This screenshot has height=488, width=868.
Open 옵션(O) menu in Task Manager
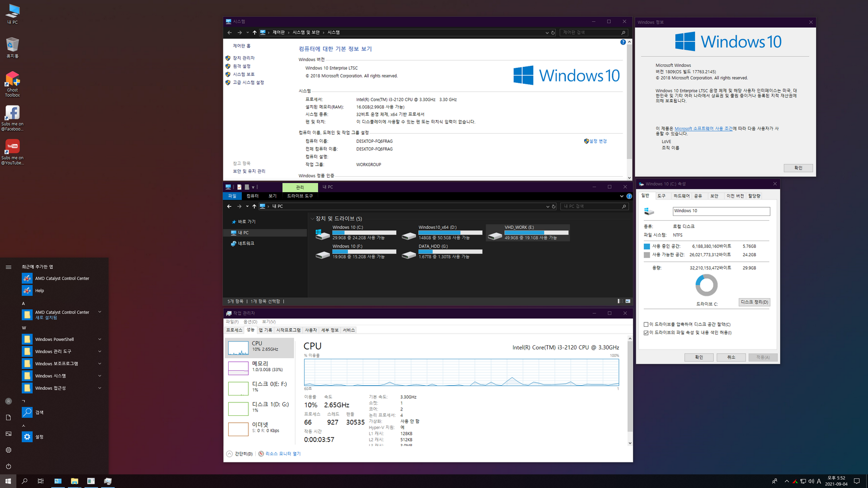pos(250,322)
